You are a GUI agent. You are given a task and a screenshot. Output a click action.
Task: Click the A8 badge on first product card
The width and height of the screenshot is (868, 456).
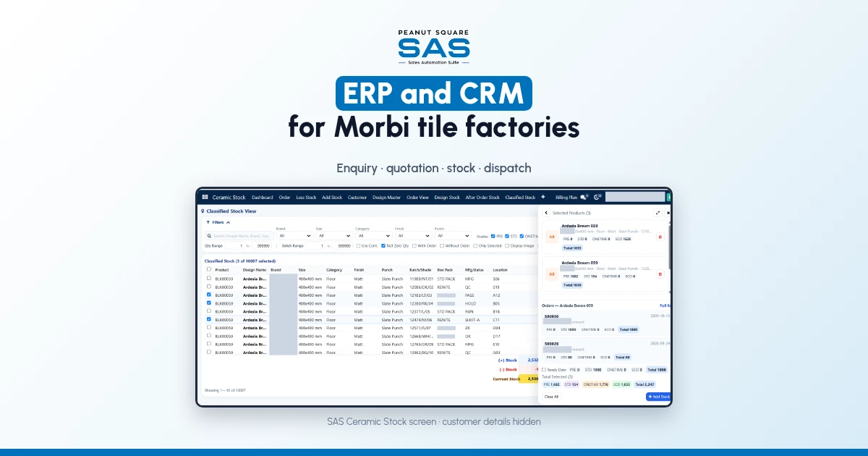click(552, 237)
